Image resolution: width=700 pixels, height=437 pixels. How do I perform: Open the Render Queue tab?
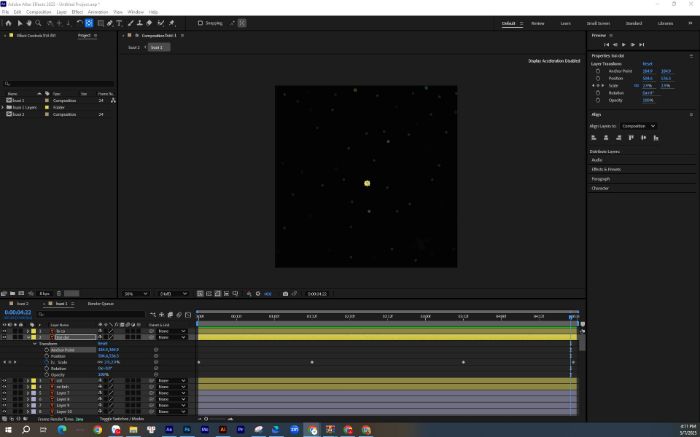click(x=100, y=304)
